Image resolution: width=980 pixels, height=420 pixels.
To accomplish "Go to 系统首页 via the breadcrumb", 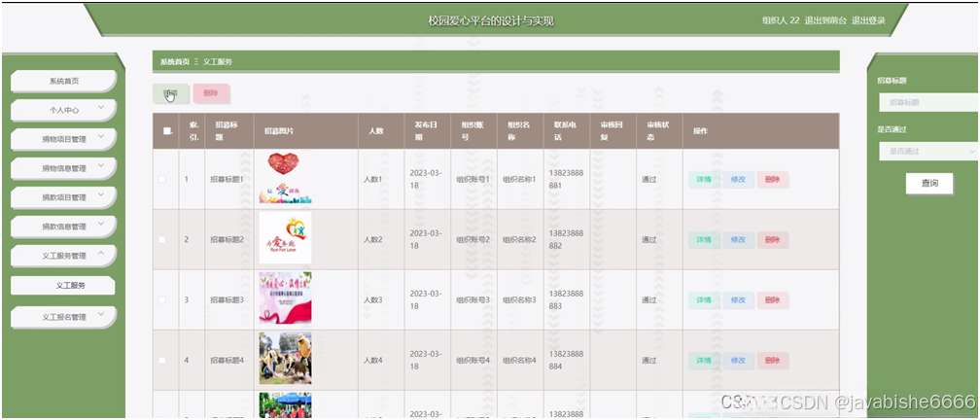I will click(x=174, y=62).
